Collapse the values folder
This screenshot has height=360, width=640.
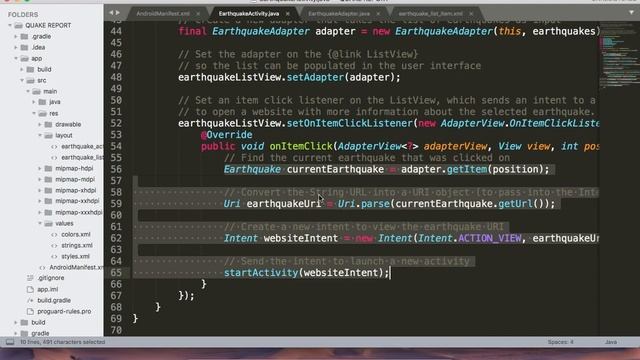(x=40, y=223)
